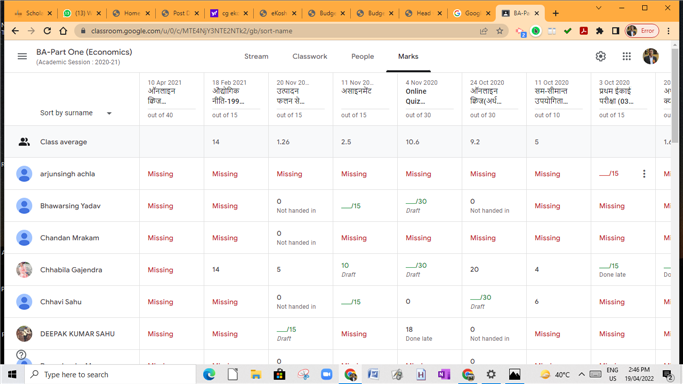Switch to the Stream tab
683x384 pixels.
pyautogui.click(x=256, y=56)
